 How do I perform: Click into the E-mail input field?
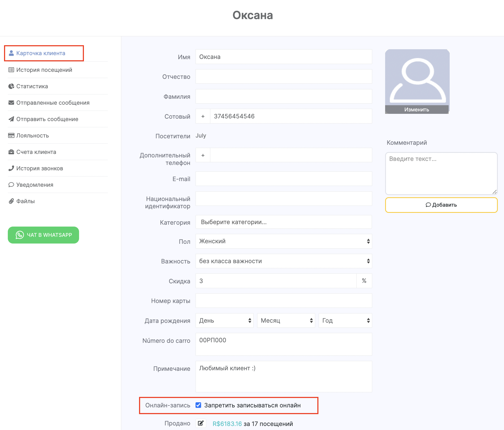(x=283, y=179)
